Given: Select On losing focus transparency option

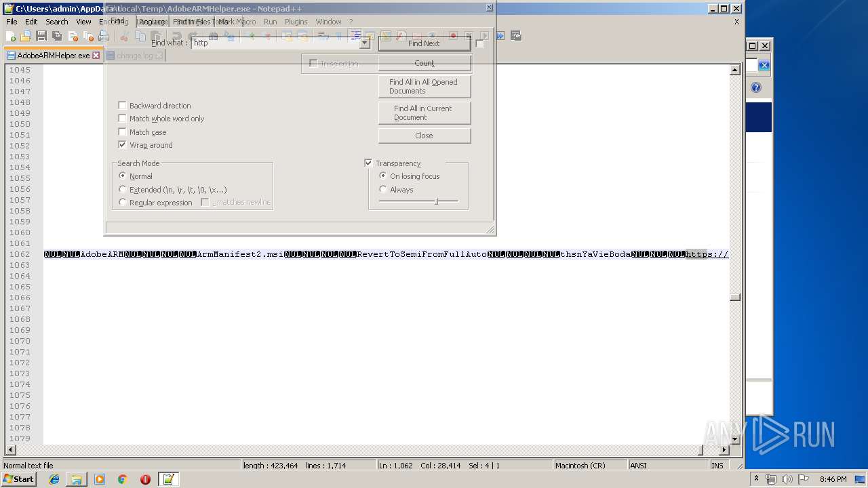Looking at the screenshot, I should pos(383,176).
